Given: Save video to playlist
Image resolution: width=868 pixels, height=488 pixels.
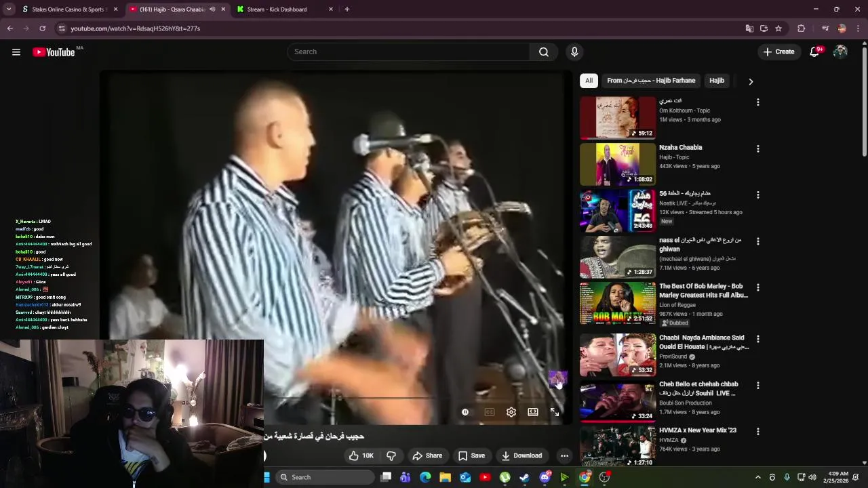Looking at the screenshot, I should pyautogui.click(x=471, y=455).
